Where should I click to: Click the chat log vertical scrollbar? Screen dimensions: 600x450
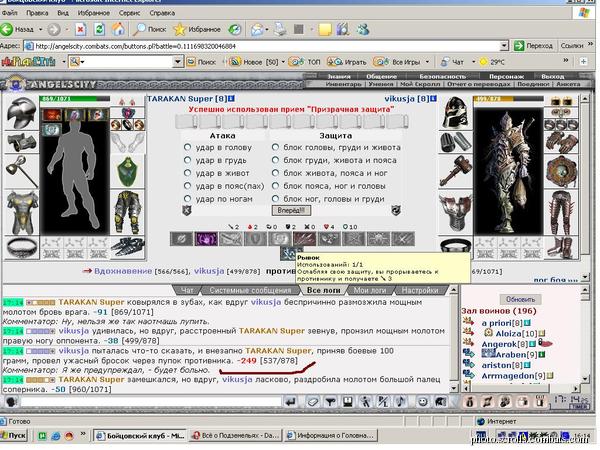453,339
